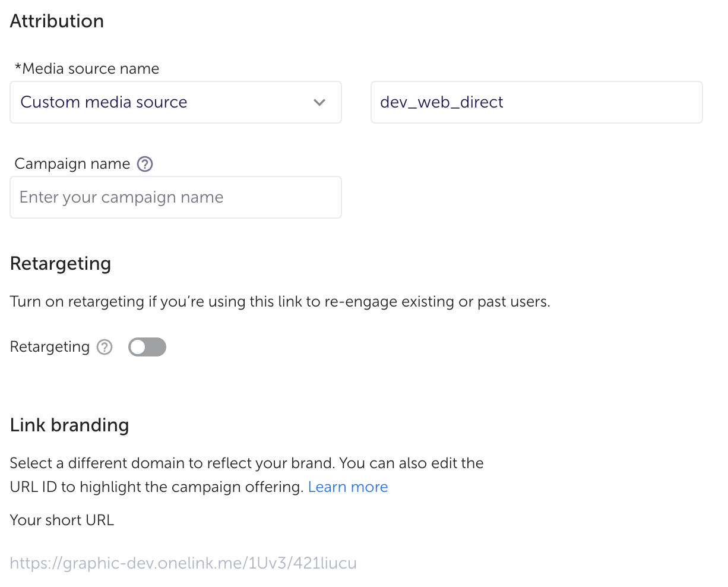Click the help icon beside Campaign name
Viewport: 728px width, 587px height.
(x=145, y=164)
